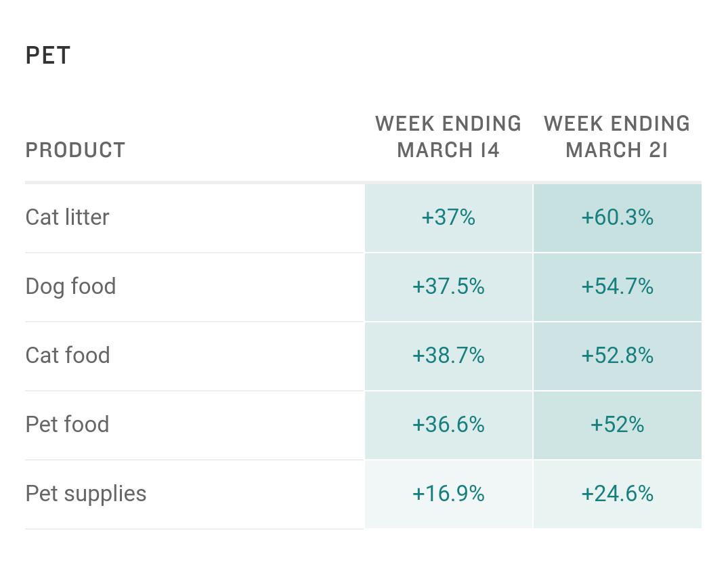Select the Pet food row label

67,425
